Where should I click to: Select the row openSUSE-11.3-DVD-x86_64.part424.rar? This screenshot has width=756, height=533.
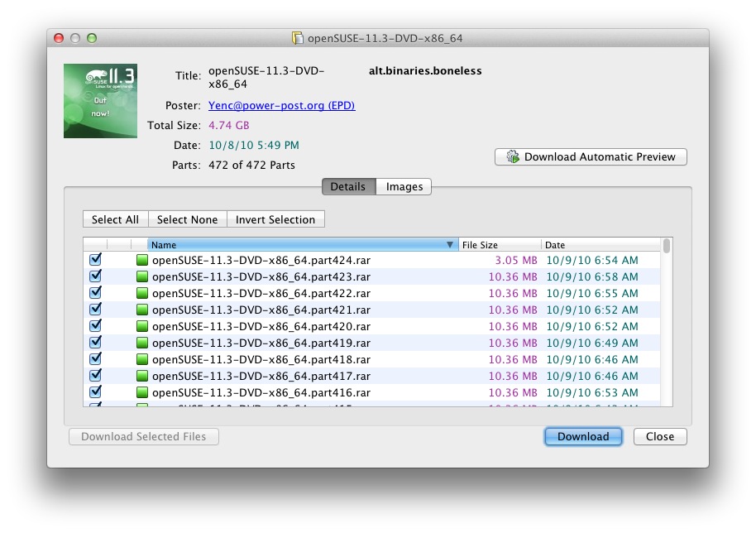pos(371,260)
